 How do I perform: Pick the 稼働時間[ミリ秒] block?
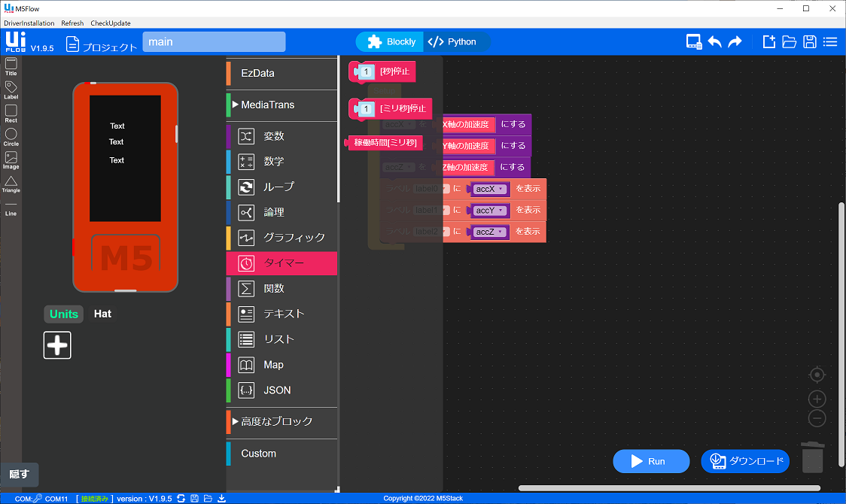(384, 143)
